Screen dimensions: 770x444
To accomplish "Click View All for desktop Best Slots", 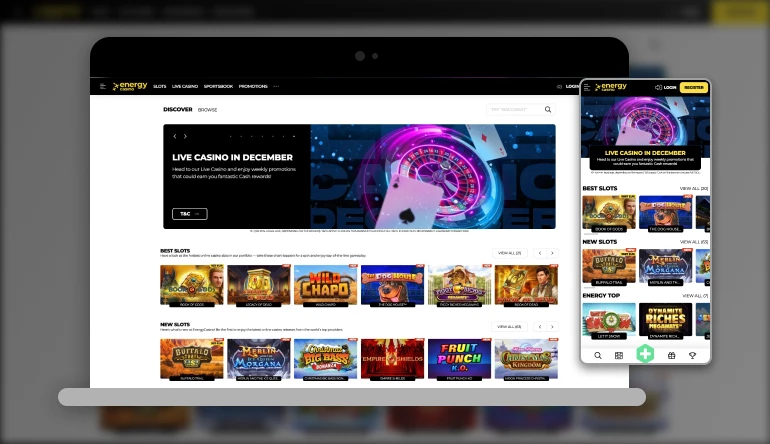I will [509, 254].
